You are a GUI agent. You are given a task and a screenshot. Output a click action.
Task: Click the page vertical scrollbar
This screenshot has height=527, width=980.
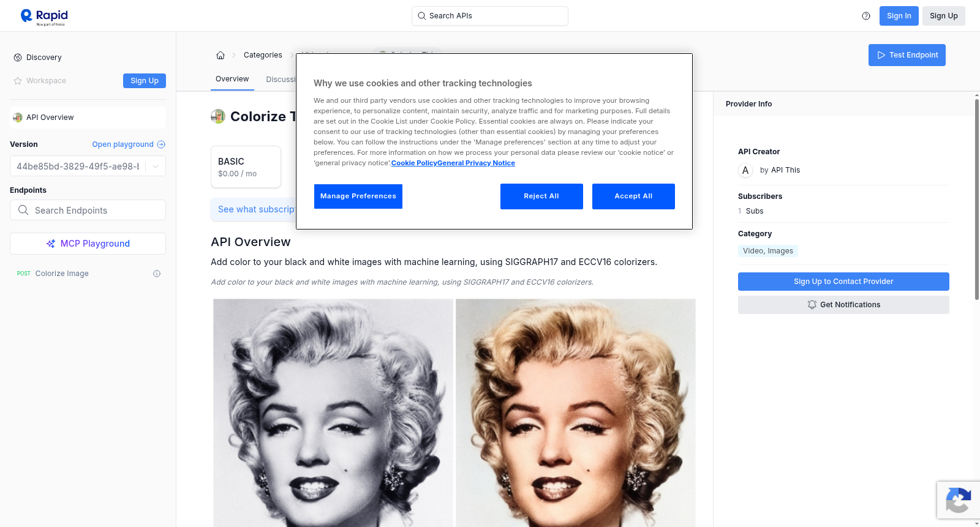coord(976,199)
